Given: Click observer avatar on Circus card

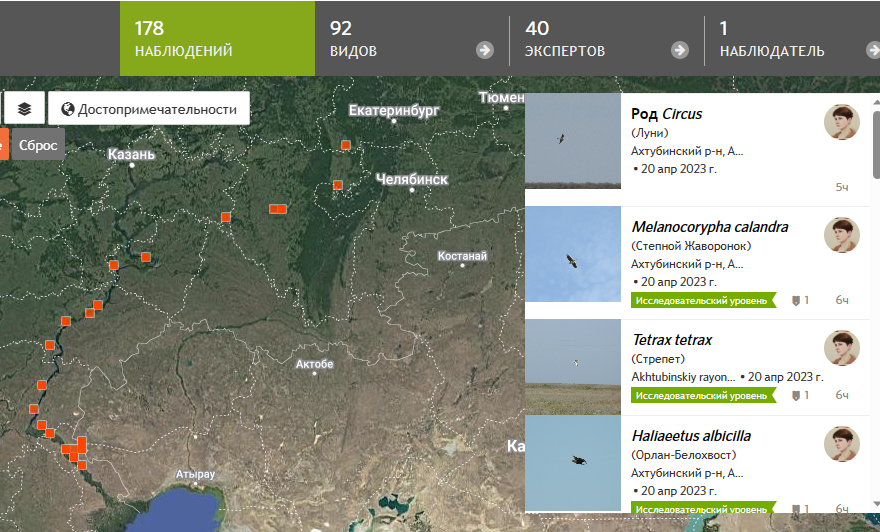Looking at the screenshot, I should pyautogui.click(x=842, y=122).
